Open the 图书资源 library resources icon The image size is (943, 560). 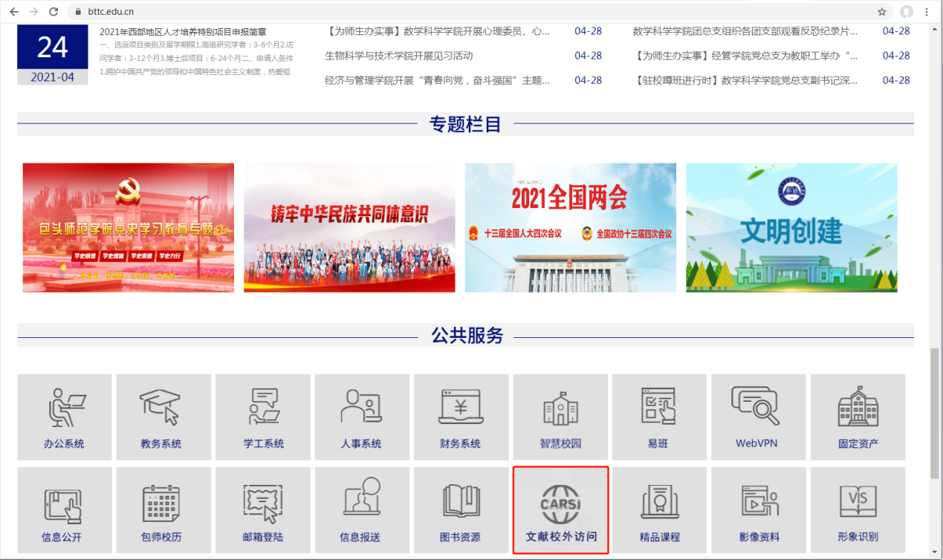pos(461,510)
